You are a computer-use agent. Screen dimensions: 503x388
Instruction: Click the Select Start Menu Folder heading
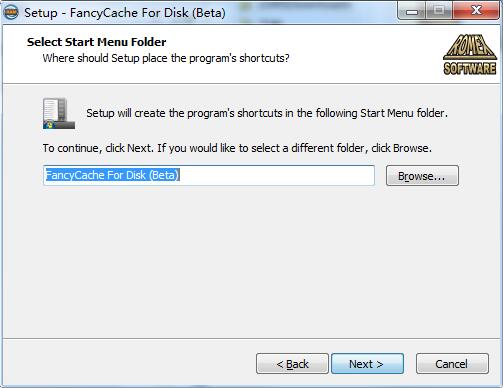[x=97, y=42]
